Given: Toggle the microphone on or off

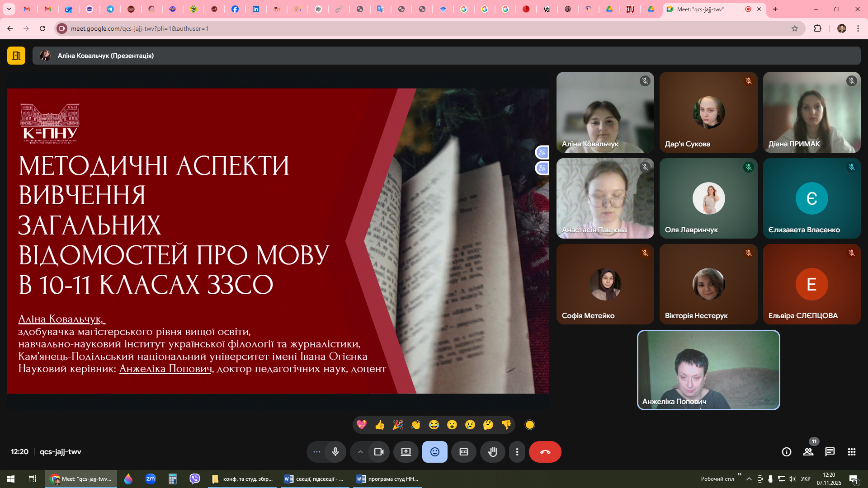Looking at the screenshot, I should pyautogui.click(x=335, y=452).
